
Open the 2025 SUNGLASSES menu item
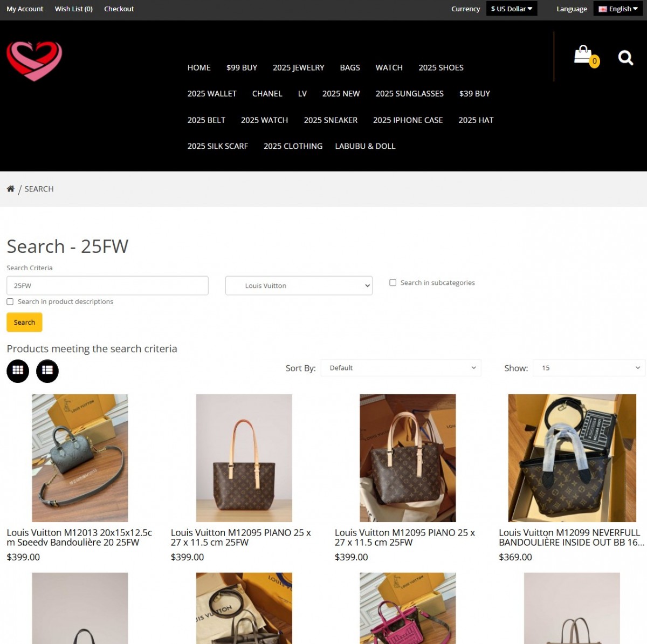[410, 93]
